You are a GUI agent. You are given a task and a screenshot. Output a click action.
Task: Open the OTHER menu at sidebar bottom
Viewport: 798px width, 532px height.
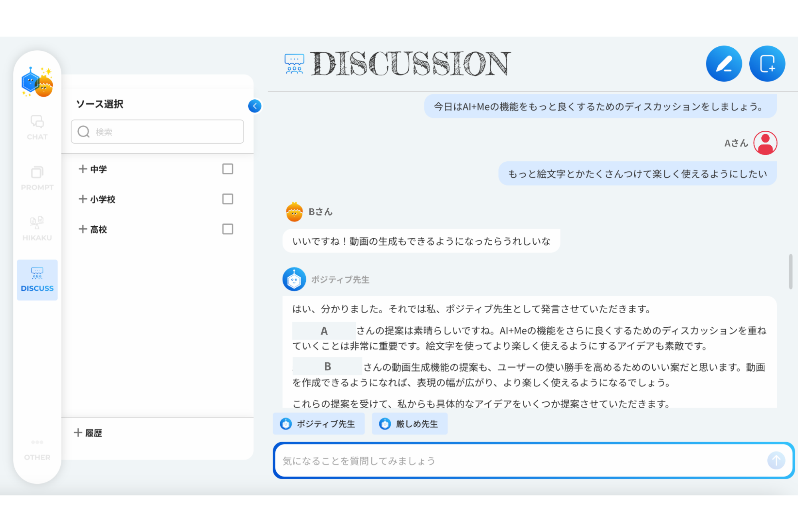(x=37, y=449)
